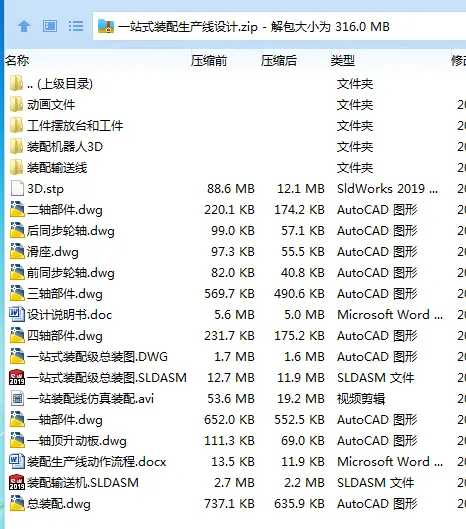Click the 88.6 MB size of 3D.stp

pos(231,189)
